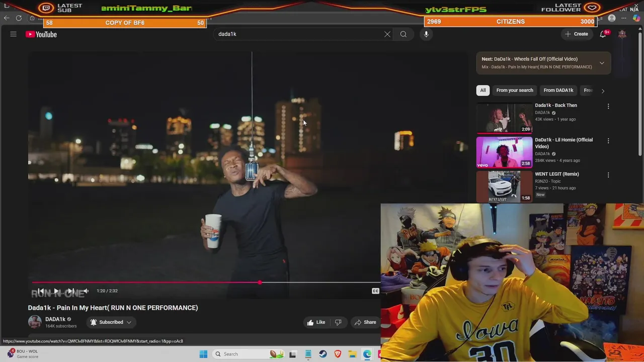Screen dimensions: 644x362
Task: Launch Steam from the taskbar
Action: [x=323, y=354]
